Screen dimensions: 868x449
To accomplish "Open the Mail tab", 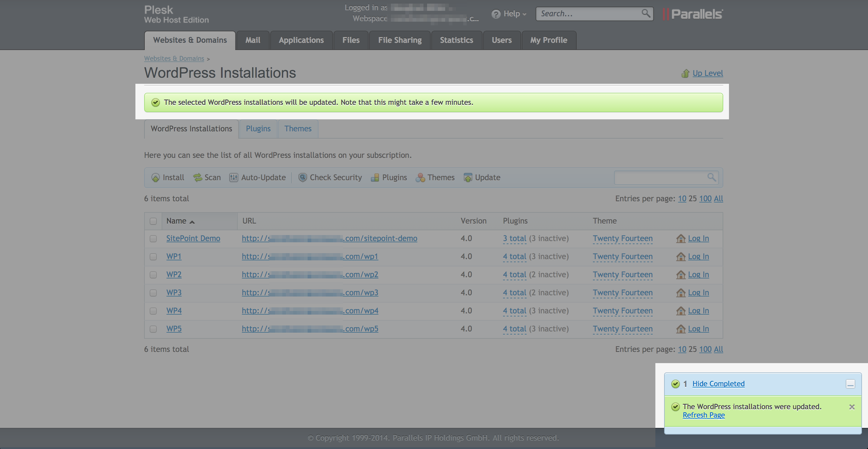I will click(253, 40).
